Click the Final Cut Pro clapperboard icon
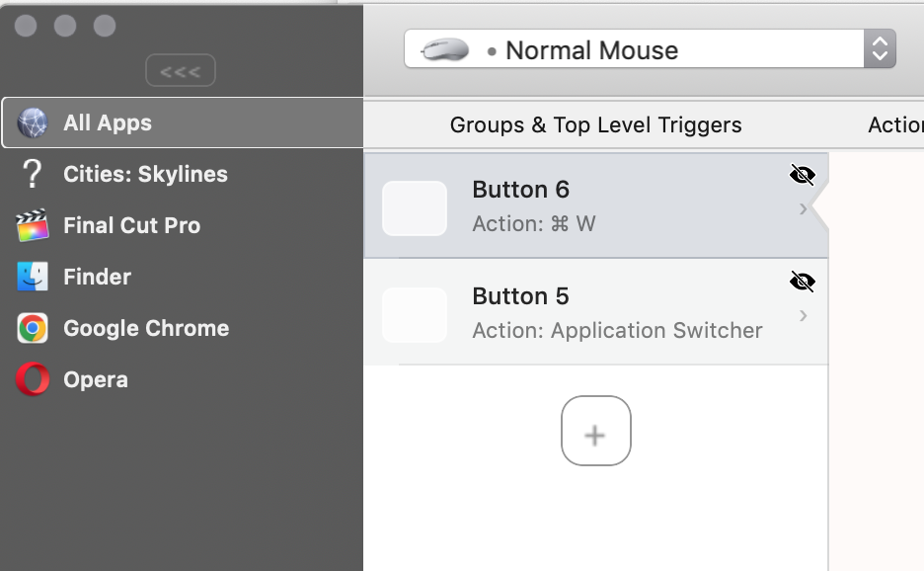 coord(33,226)
